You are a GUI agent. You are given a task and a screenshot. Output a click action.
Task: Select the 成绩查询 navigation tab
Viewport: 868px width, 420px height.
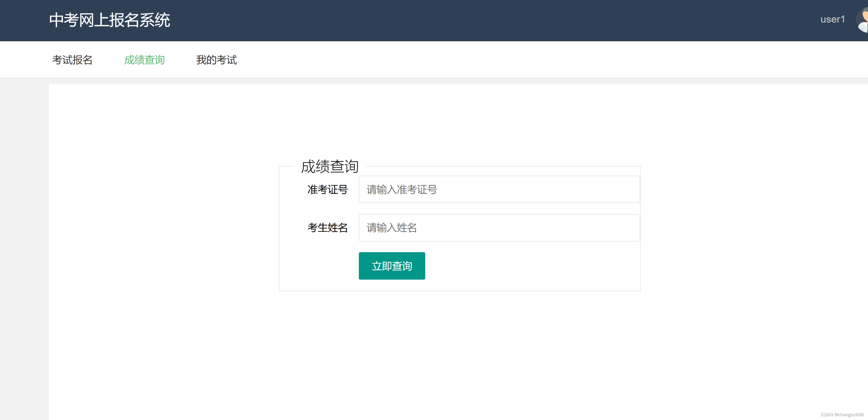click(144, 60)
